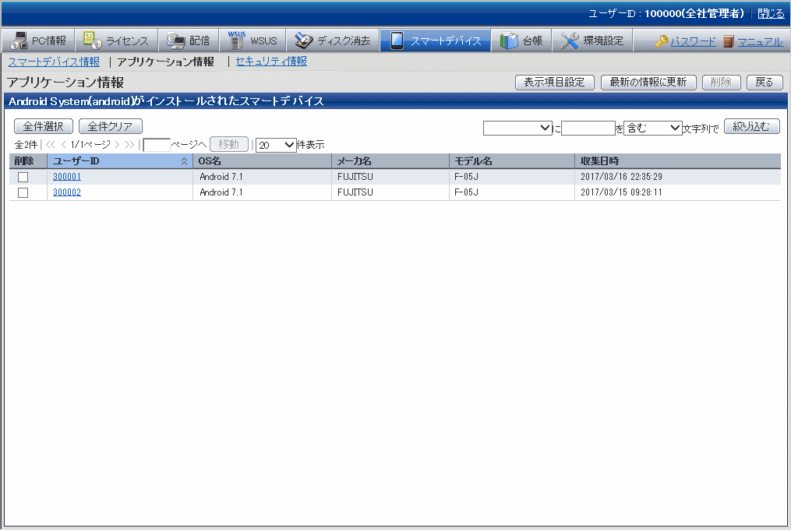Select the WSUS server icon
Screen dimensions: 791x532
pos(236,41)
